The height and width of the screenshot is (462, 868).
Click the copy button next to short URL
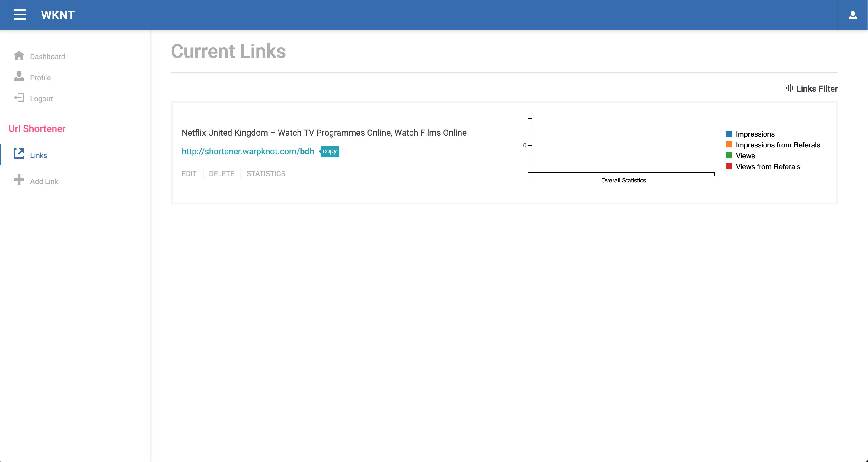pyautogui.click(x=330, y=151)
